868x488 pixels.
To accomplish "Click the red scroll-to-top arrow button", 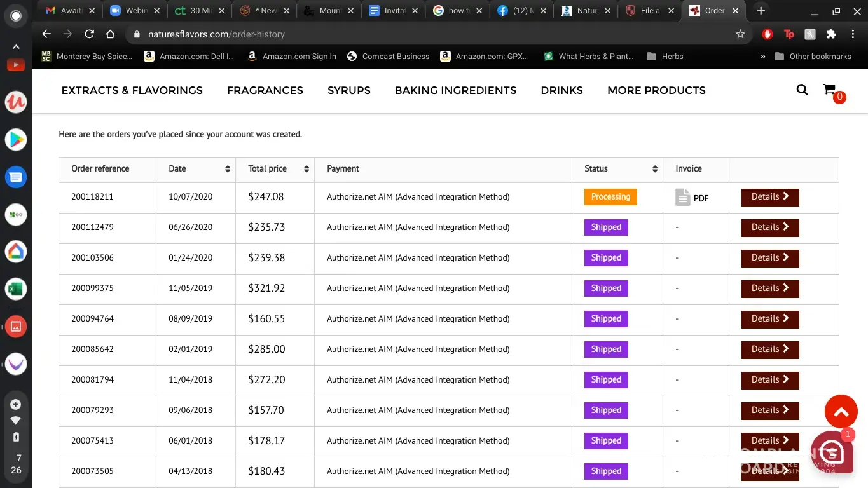I will 841,412.
